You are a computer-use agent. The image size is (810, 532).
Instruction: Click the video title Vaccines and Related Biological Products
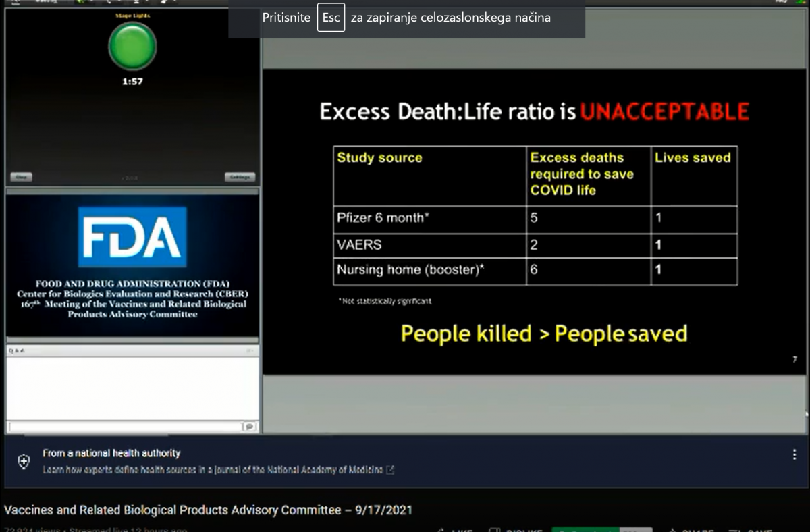coord(208,510)
